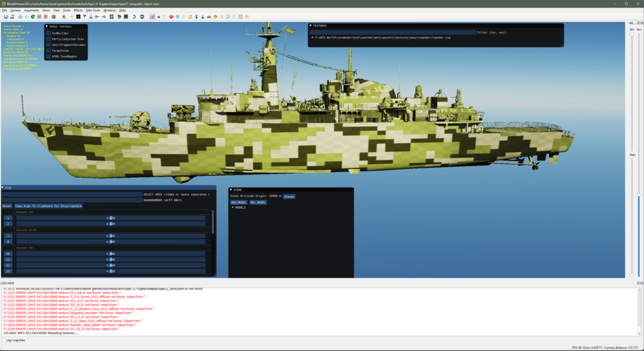The height and width of the screenshot is (351, 644).
Task: Click the green grid toolbar icon
Action: 240,17
